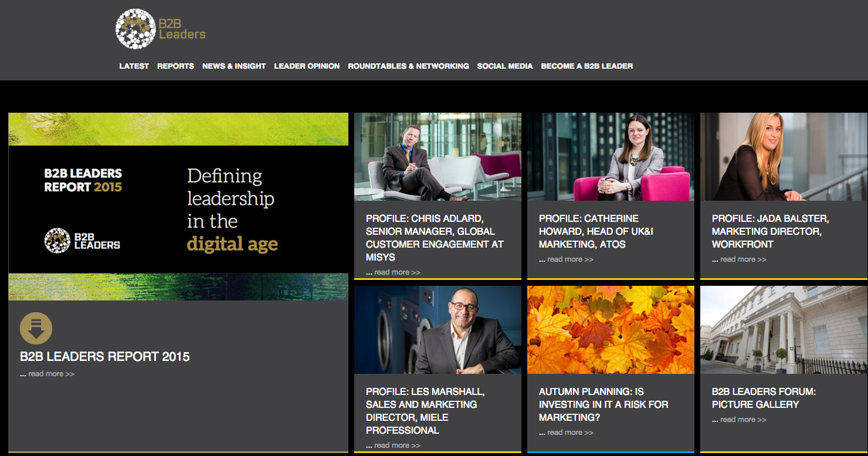The width and height of the screenshot is (868, 456).
Task: Open the Latest menu item
Action: point(134,66)
